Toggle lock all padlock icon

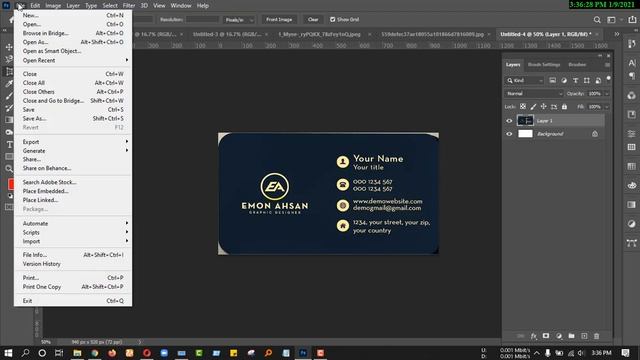564,107
